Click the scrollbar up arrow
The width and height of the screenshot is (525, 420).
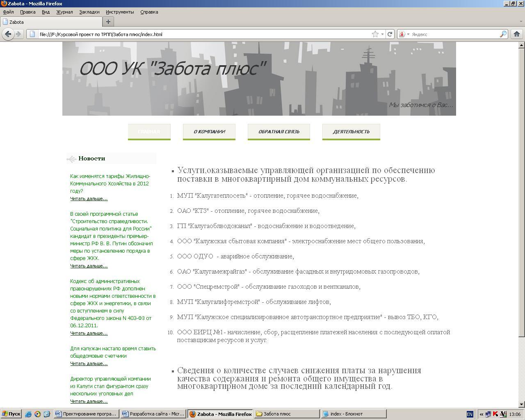coord(522,45)
